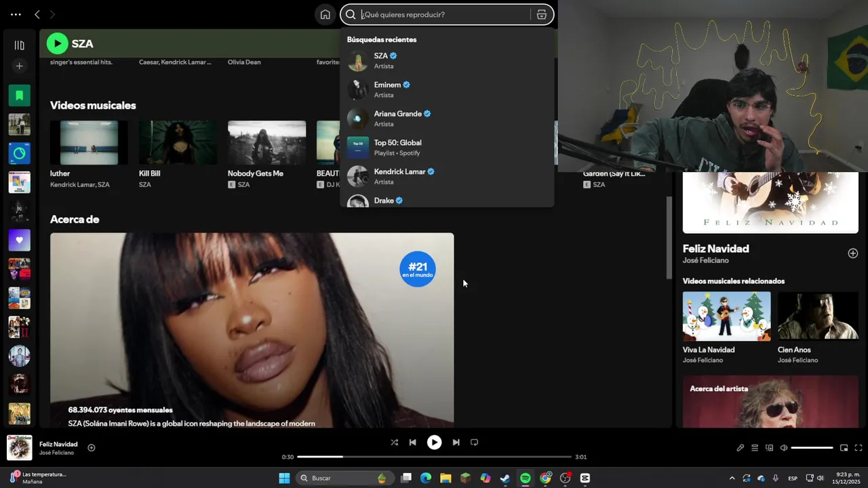Click the play button in the player bar

[434, 442]
